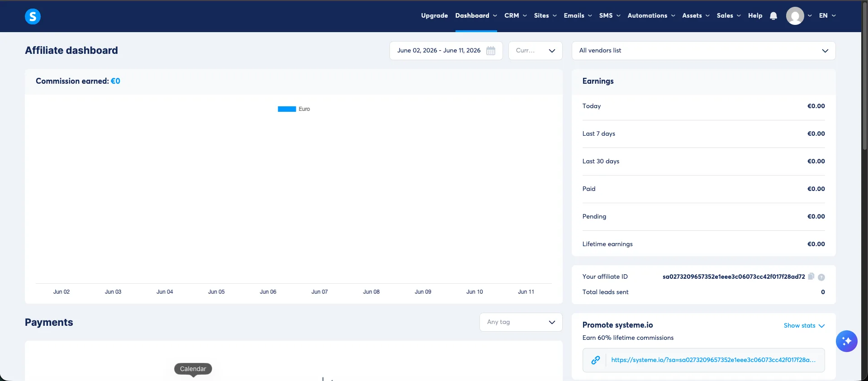Open the Sales menu
The image size is (868, 381).
pyautogui.click(x=729, y=15)
